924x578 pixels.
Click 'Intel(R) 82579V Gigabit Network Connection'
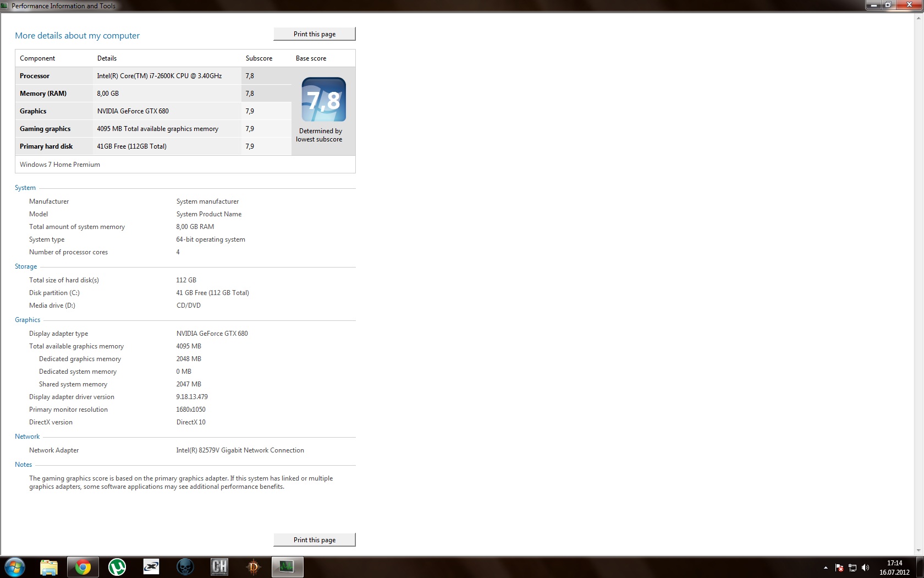pos(240,450)
